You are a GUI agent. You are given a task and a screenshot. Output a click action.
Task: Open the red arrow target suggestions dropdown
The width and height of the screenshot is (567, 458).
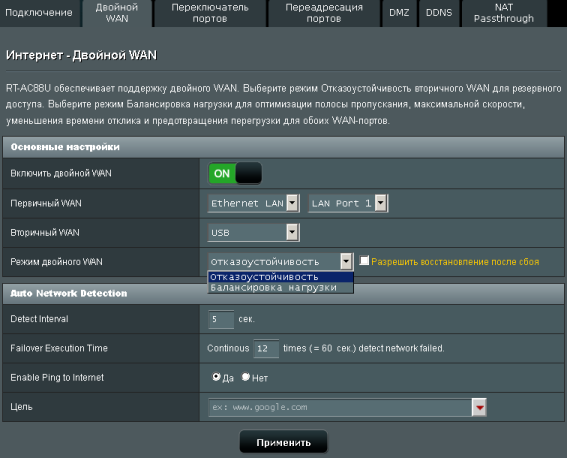479,407
